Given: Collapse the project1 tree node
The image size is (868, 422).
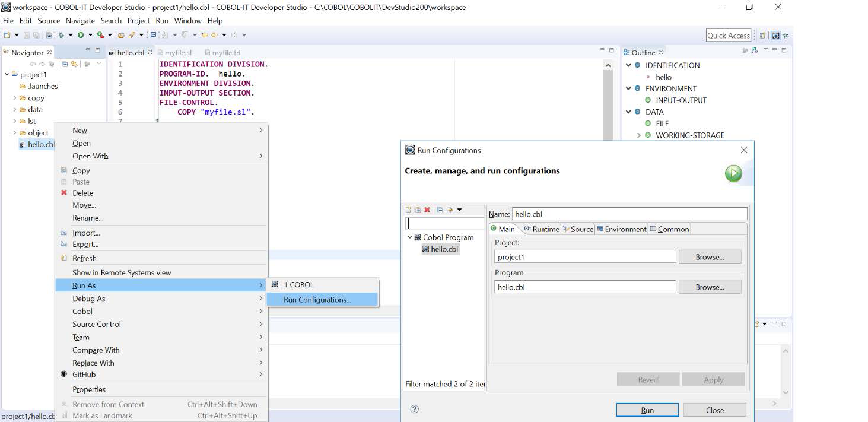Looking at the screenshot, I should 6,75.
